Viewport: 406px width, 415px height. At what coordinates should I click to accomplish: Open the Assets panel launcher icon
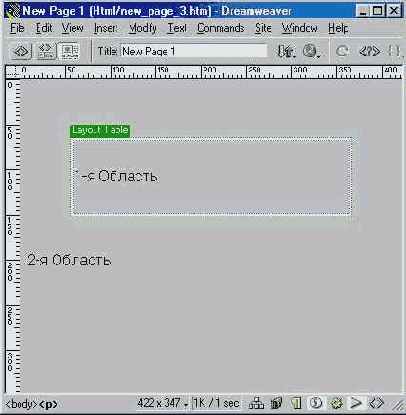click(276, 404)
